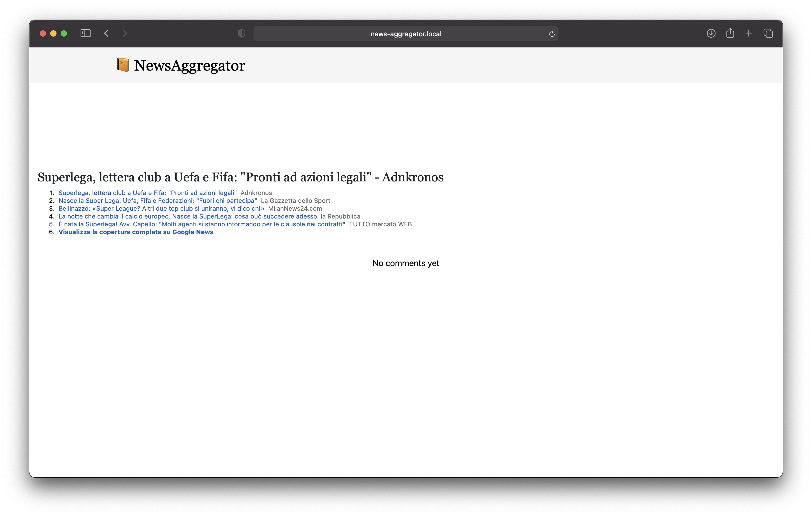The height and width of the screenshot is (516, 812).
Task: Open the privacy shield report icon
Action: (241, 33)
